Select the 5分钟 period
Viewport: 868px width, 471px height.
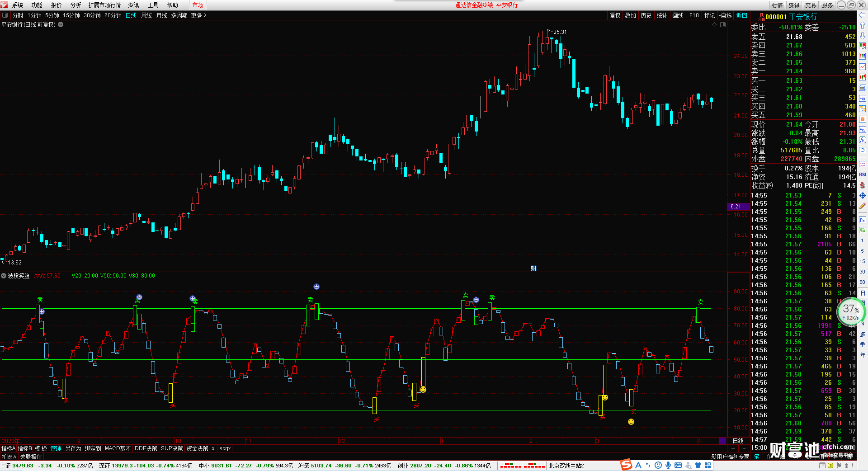(52, 15)
